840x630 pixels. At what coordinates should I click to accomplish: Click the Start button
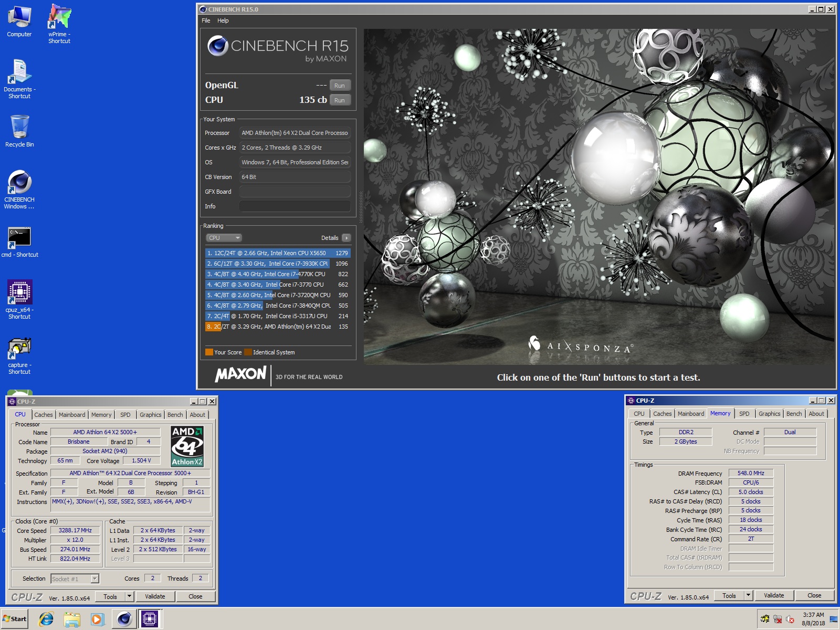click(15, 619)
